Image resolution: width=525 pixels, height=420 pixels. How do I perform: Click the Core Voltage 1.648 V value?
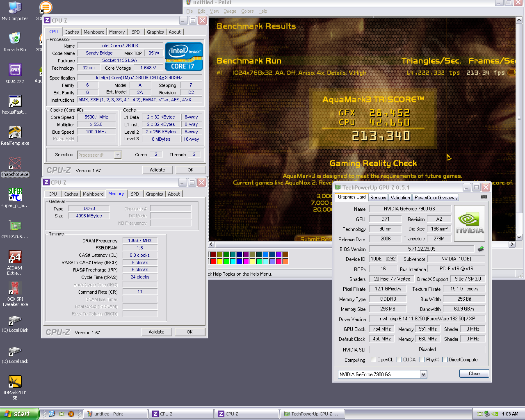148,68
